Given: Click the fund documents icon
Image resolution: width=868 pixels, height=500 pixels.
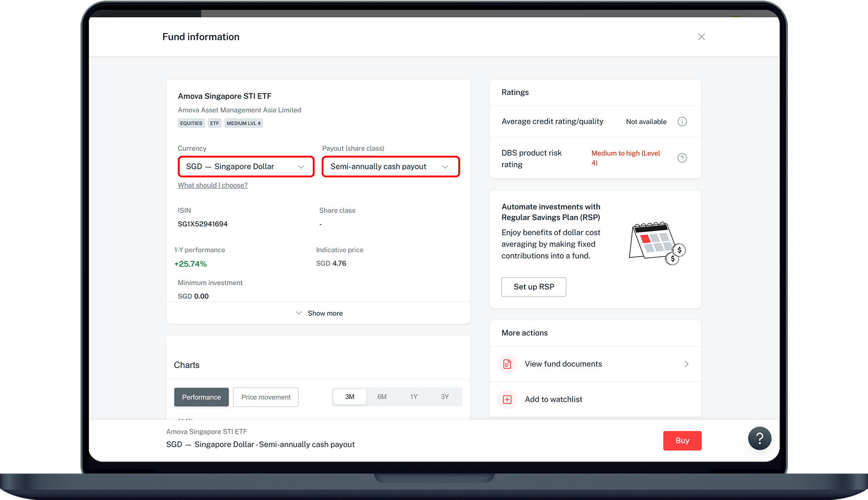Looking at the screenshot, I should point(507,364).
